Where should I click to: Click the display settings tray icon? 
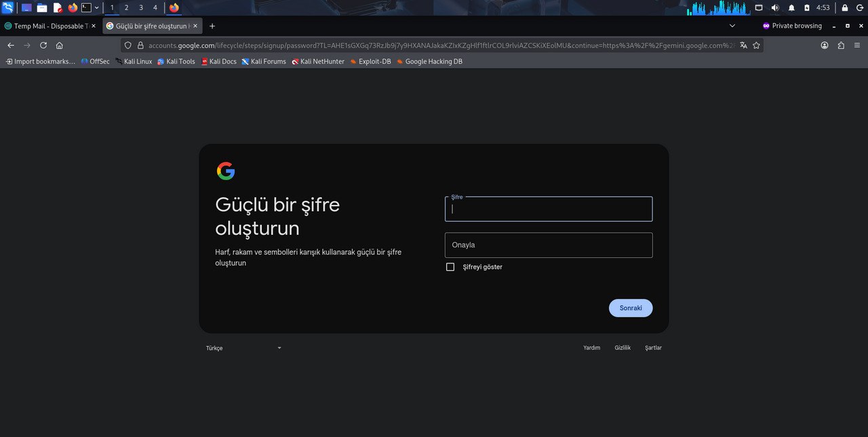[759, 7]
